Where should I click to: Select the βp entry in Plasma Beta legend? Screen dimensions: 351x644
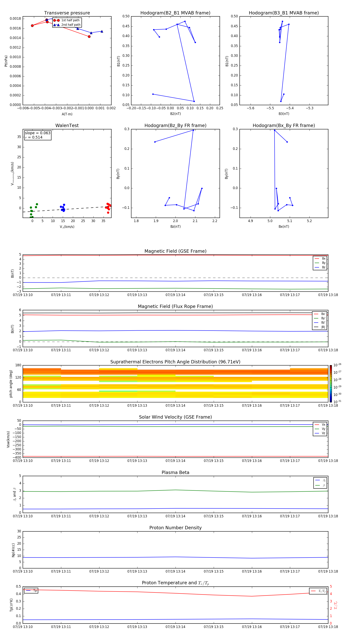(x=320, y=480)
